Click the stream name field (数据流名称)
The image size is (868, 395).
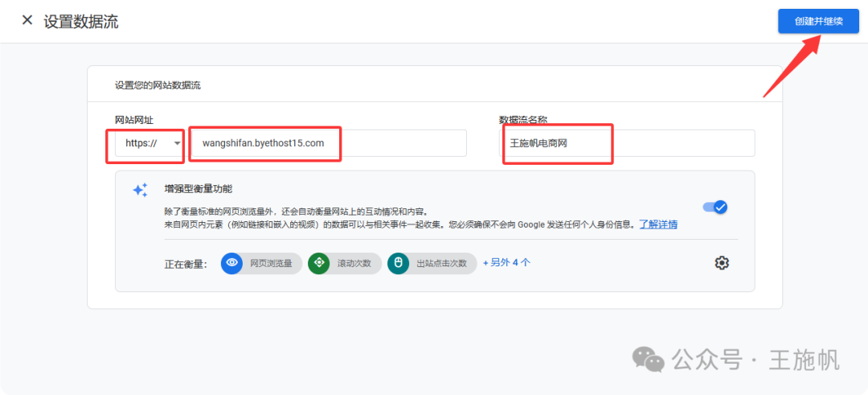(x=627, y=143)
